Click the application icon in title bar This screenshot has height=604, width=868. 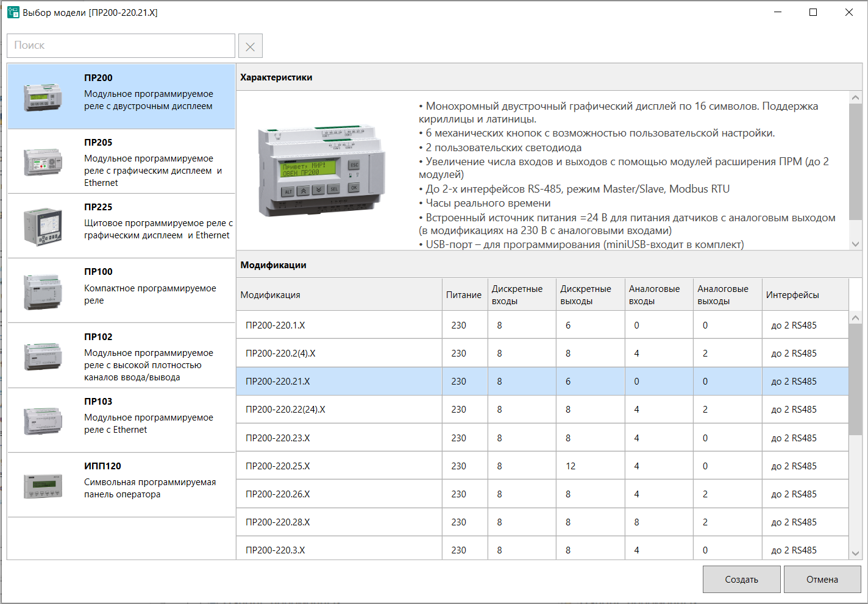click(x=13, y=12)
